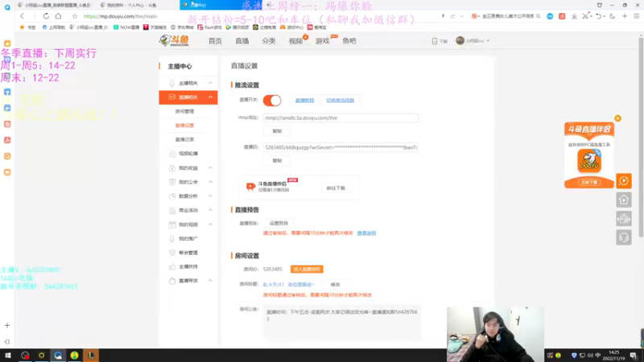Click the browser address bar URL
Screen dimensions: 644x362
pos(120,16)
